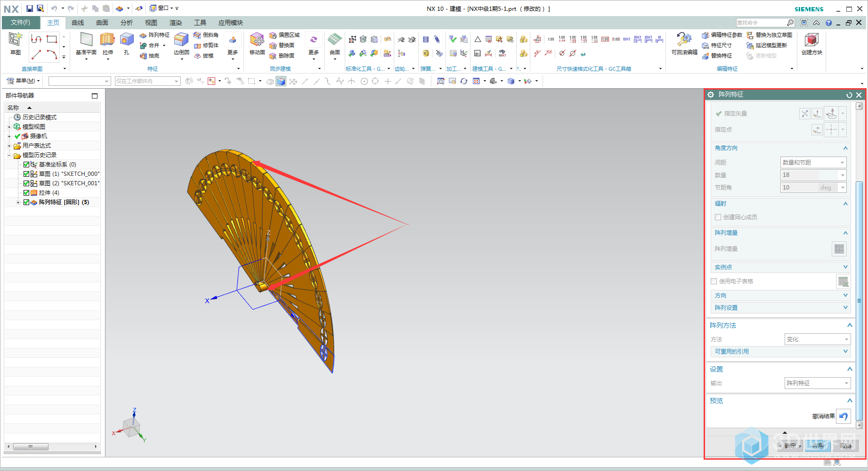Open the Application (应用模块) tab
Image resolution: width=868 pixels, height=471 pixels.
coord(231,23)
